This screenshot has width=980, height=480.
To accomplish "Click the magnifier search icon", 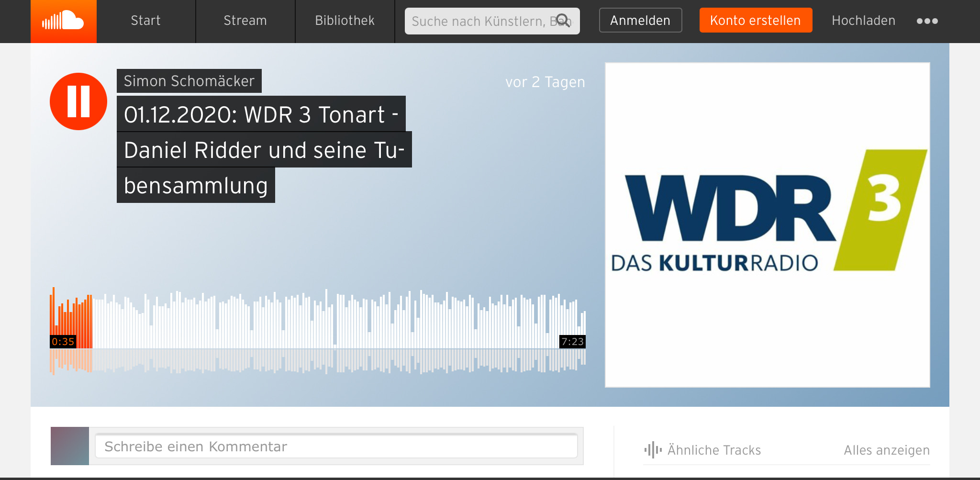I will pos(563,21).
